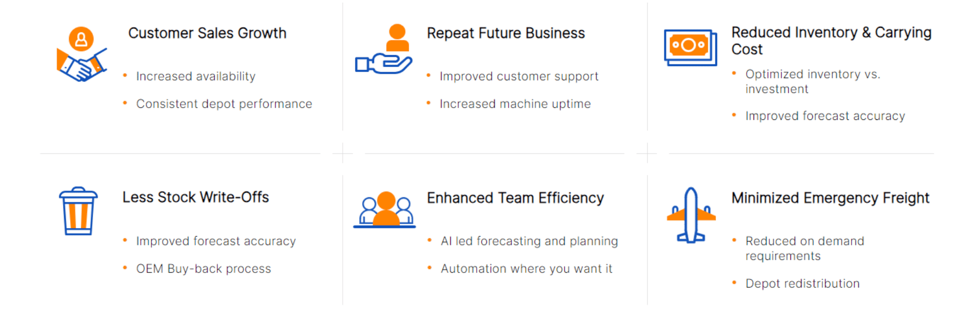
Task: Select the Customer Sales Growth heading
Action: [x=207, y=33]
